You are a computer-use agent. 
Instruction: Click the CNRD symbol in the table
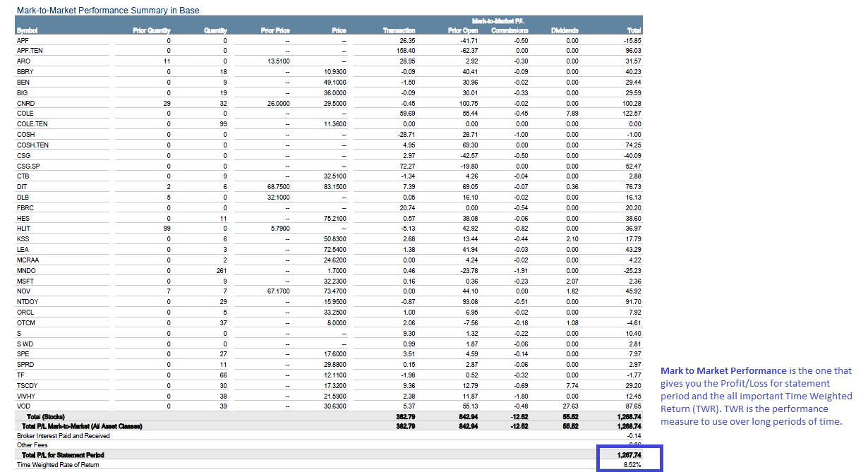[x=26, y=103]
